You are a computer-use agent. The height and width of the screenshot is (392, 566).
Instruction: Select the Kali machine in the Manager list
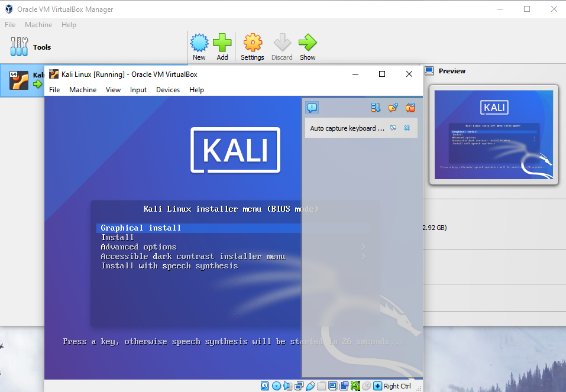(22, 80)
